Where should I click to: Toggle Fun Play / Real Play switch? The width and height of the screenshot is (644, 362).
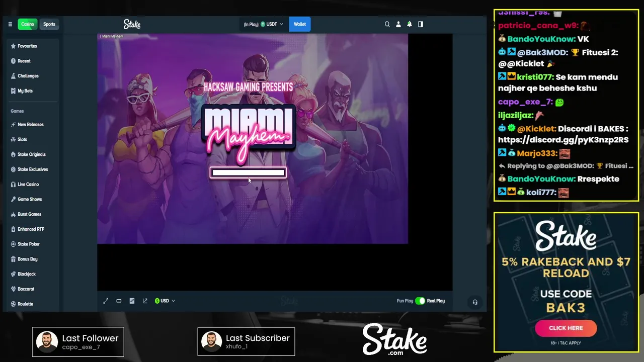coord(420,301)
